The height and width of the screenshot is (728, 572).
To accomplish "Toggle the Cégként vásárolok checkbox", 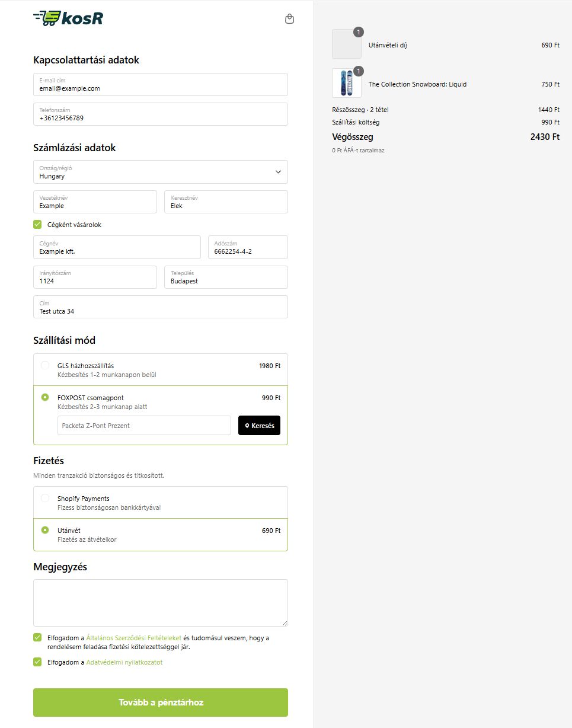I will tap(37, 225).
